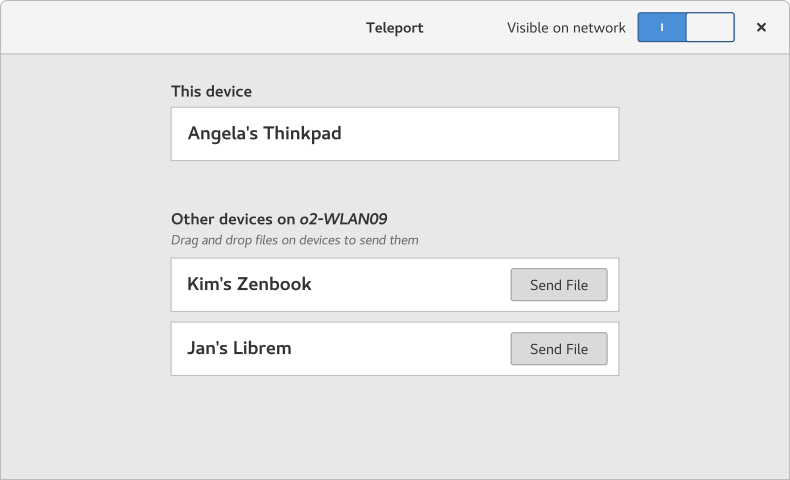Click the Angela's Thinkpad device name
This screenshot has height=480, width=790.
(264, 133)
